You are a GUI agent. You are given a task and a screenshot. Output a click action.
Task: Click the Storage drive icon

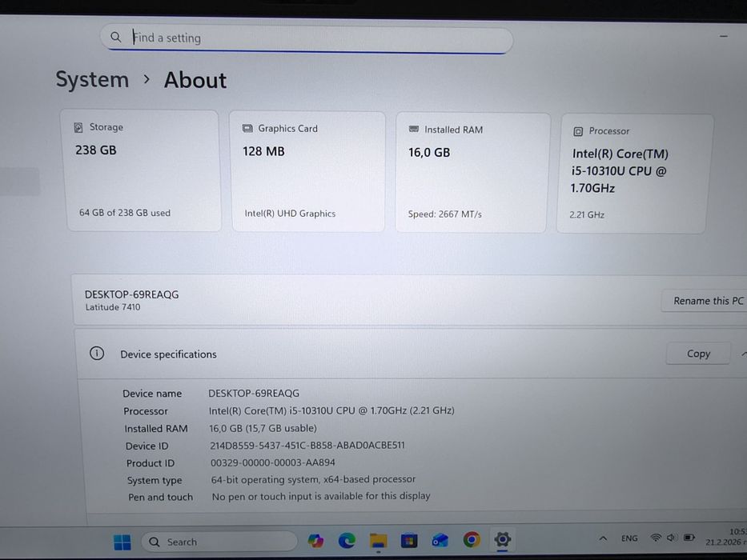78,127
